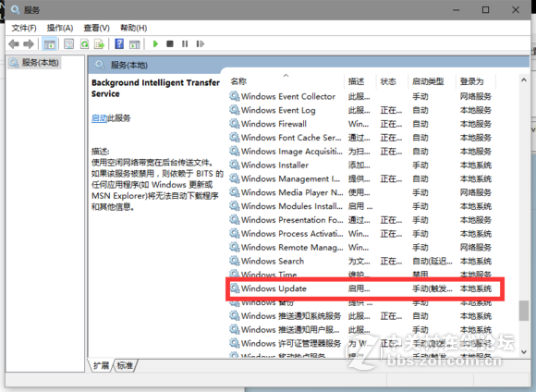Restart the service with the restart icon
Image resolution: width=536 pixels, height=392 pixels.
point(201,43)
